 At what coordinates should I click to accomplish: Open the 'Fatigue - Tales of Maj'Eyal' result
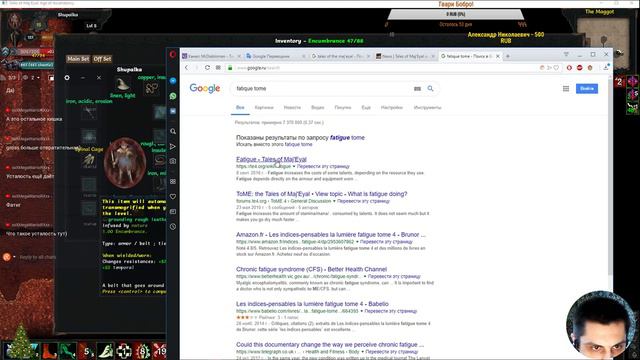[271, 159]
